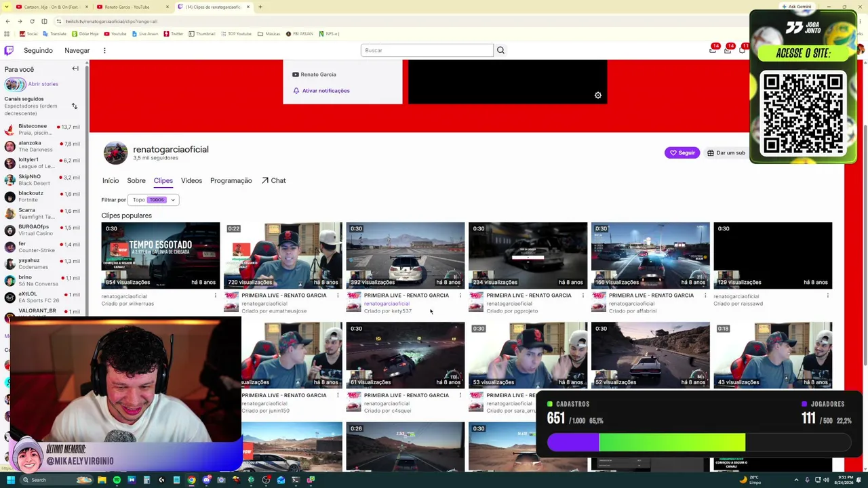
Task: Open the channel Chat popout link
Action: coord(274,181)
